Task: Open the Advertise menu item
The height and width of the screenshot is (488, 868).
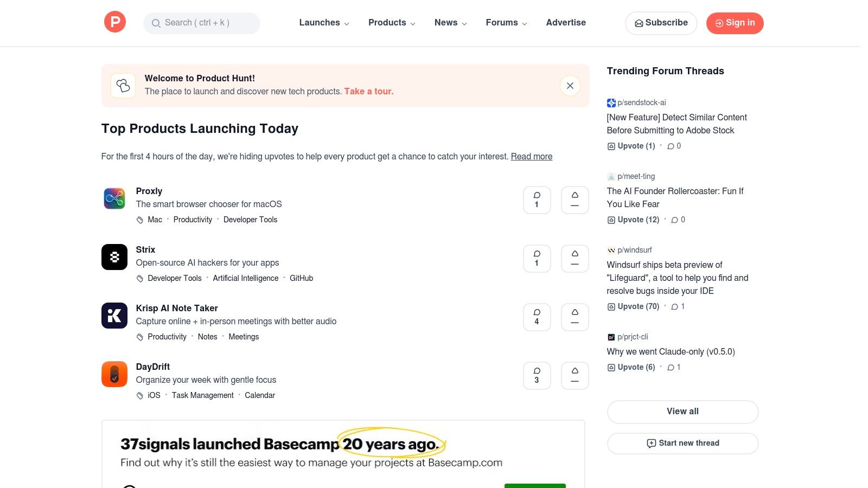Action: point(566,23)
